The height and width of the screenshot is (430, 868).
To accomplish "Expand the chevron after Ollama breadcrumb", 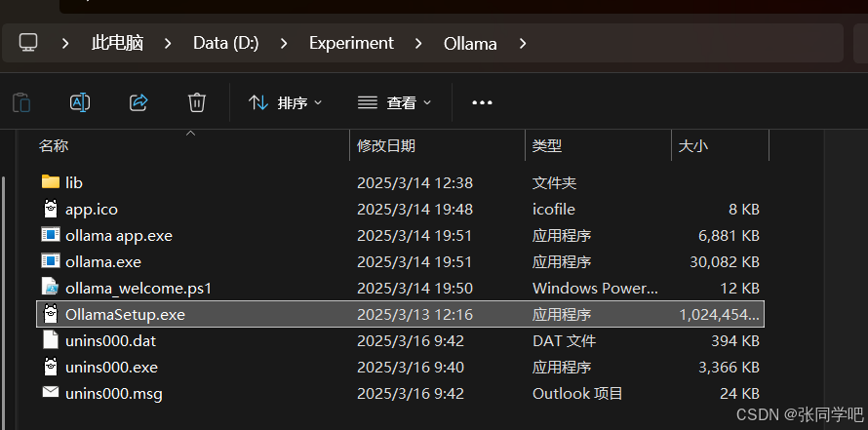I will (x=523, y=43).
